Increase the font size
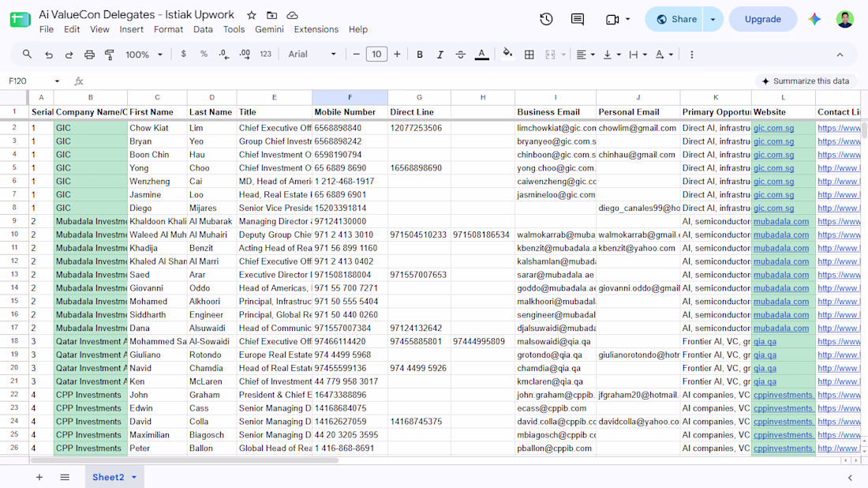Image resolution: width=868 pixels, height=488 pixels. tap(397, 54)
